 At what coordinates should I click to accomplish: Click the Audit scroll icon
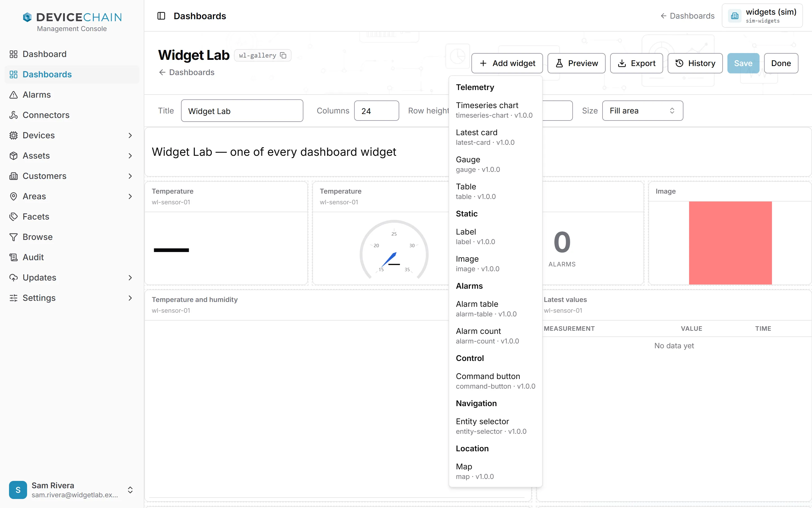[x=14, y=257]
